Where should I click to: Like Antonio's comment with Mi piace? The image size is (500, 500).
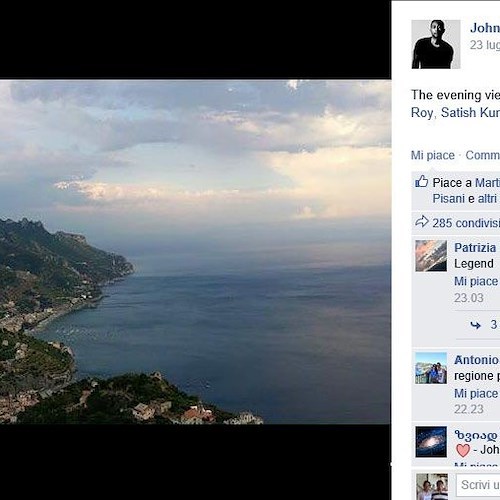[x=476, y=394]
